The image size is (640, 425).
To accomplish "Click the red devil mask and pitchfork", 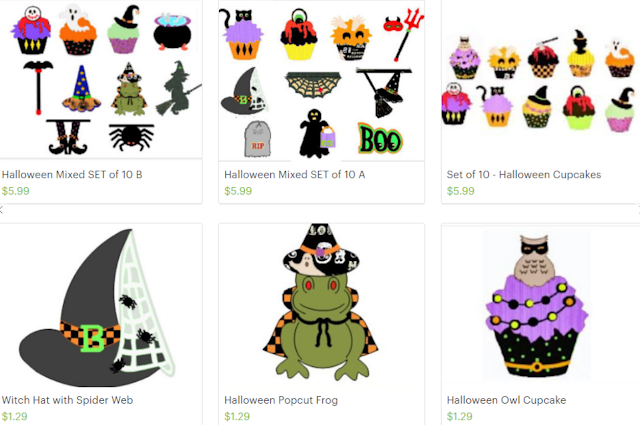I will (403, 35).
